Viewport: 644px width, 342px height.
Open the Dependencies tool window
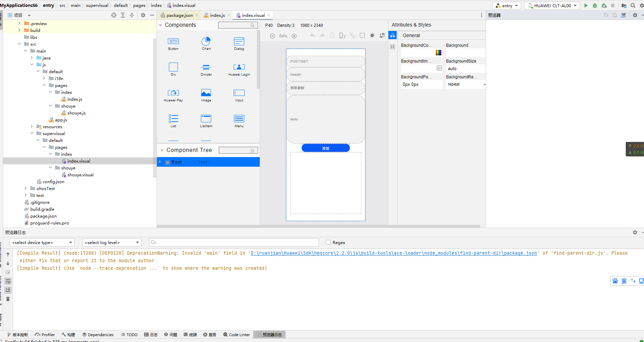(98, 334)
